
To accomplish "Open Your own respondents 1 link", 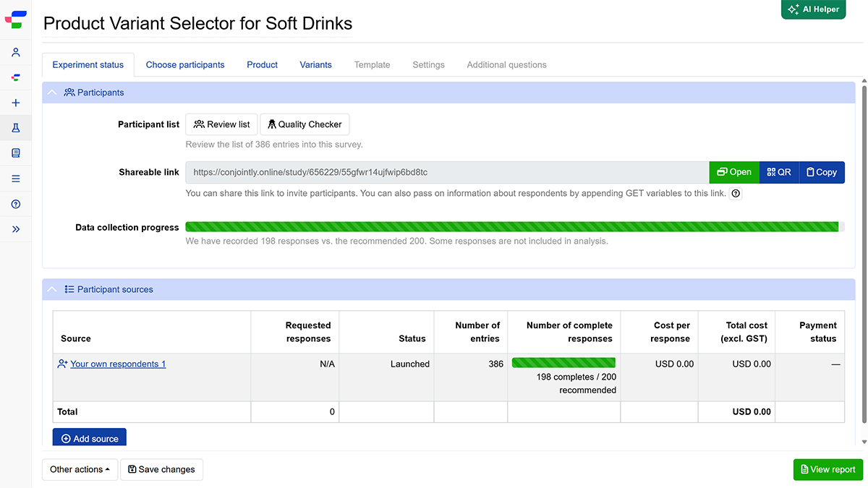I will (118, 364).
